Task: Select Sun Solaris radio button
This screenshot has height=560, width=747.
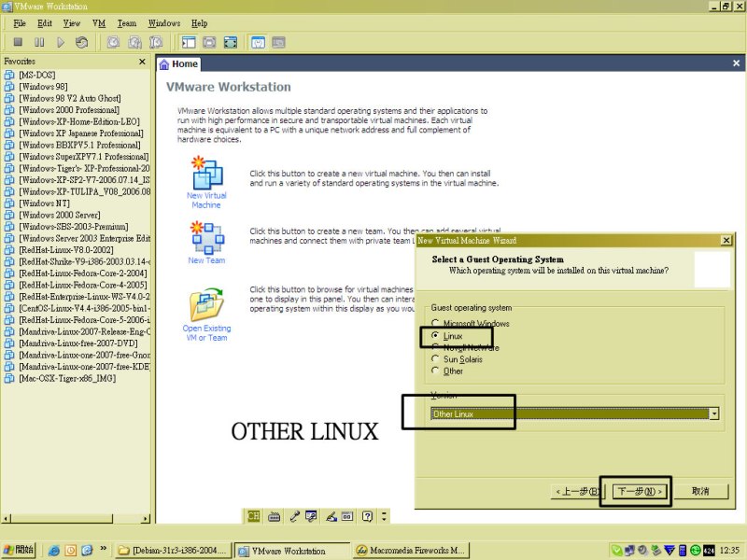Action: point(434,358)
